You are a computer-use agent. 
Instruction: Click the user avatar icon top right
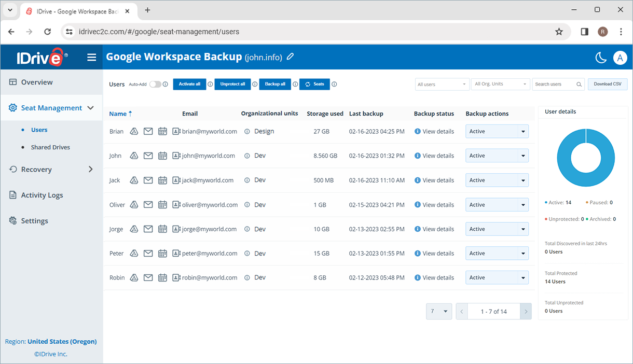(620, 58)
